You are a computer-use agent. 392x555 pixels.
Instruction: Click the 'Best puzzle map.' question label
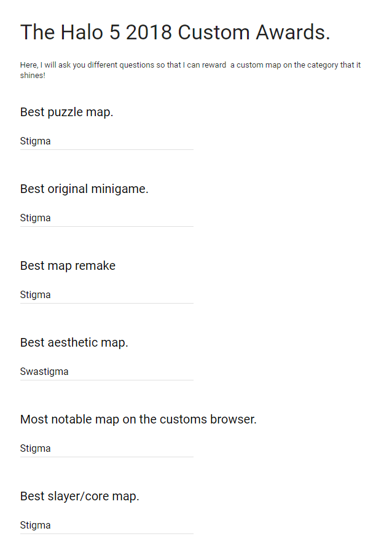[66, 112]
